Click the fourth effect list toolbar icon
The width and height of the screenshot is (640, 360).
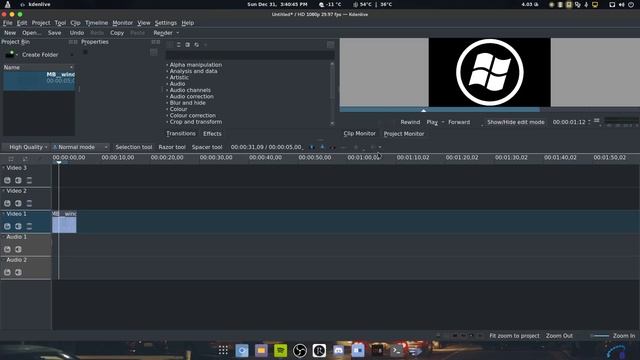pyautogui.click(x=196, y=44)
